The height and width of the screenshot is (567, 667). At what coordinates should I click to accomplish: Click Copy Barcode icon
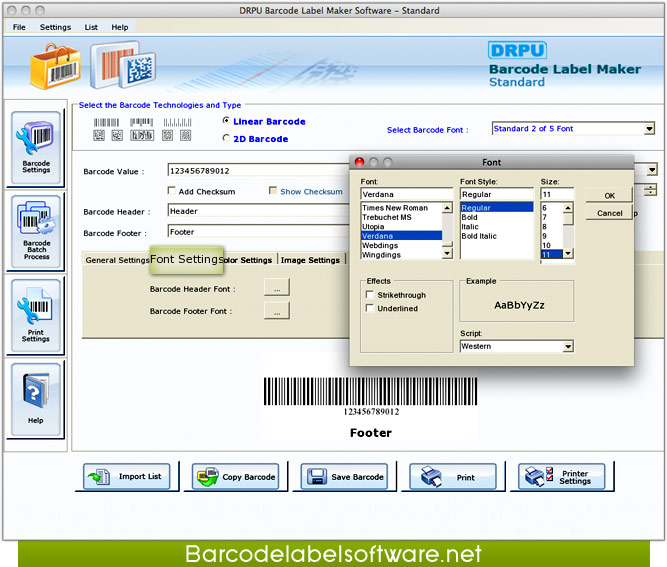point(208,477)
